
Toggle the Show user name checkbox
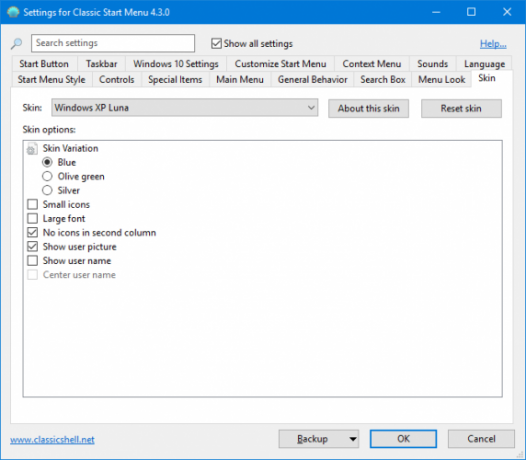[33, 261]
